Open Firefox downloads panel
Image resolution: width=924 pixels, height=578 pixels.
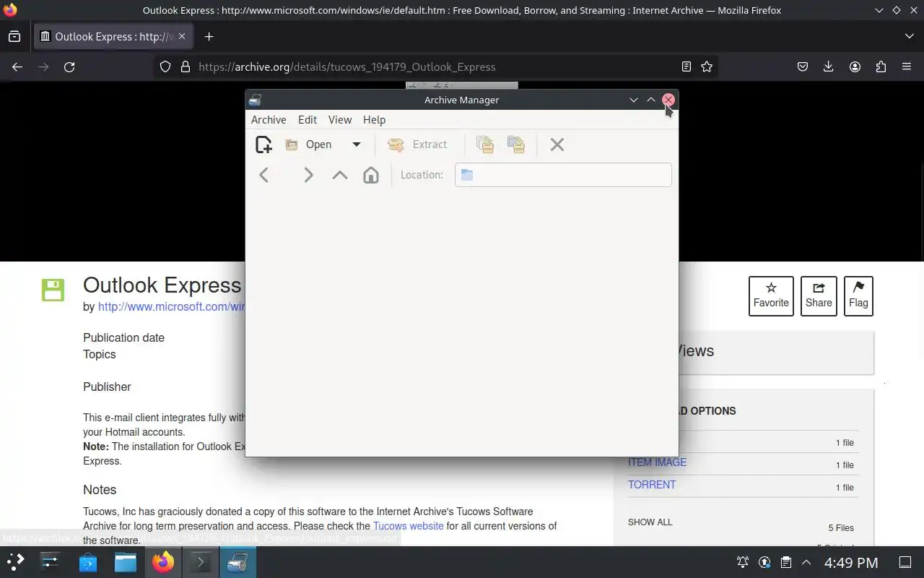(829, 66)
